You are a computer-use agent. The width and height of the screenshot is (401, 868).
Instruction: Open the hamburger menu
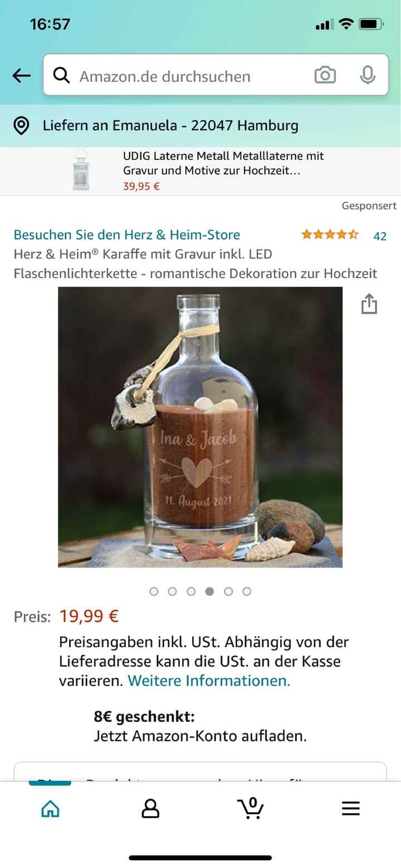pyautogui.click(x=351, y=808)
